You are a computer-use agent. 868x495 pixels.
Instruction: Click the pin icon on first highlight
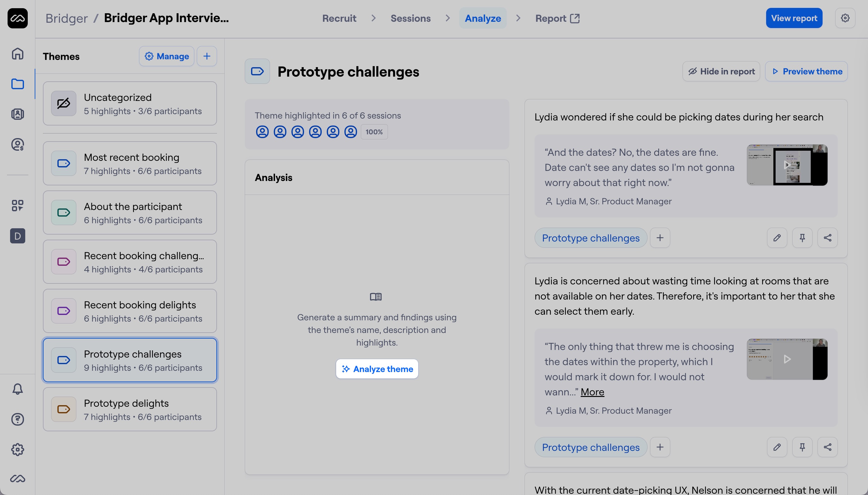(x=802, y=238)
